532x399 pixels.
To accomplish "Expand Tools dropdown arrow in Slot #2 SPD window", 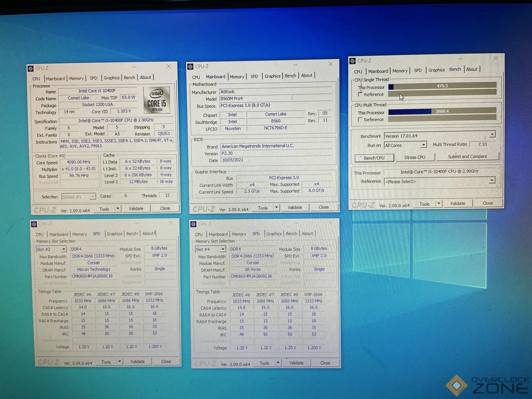I will click(x=119, y=361).
